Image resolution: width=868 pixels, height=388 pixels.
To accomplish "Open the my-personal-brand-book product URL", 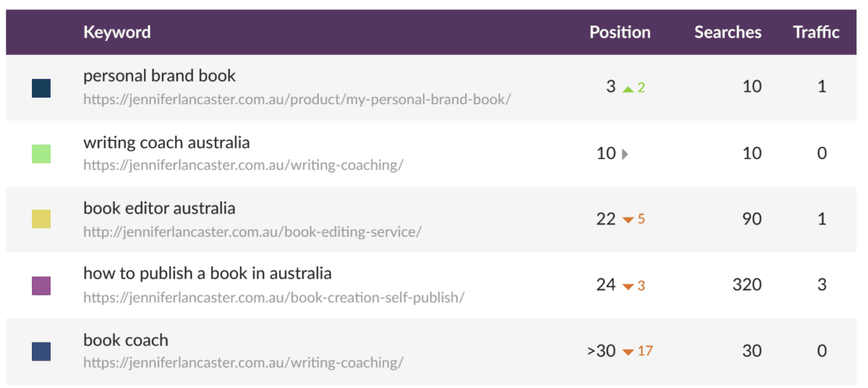I will coord(297,99).
